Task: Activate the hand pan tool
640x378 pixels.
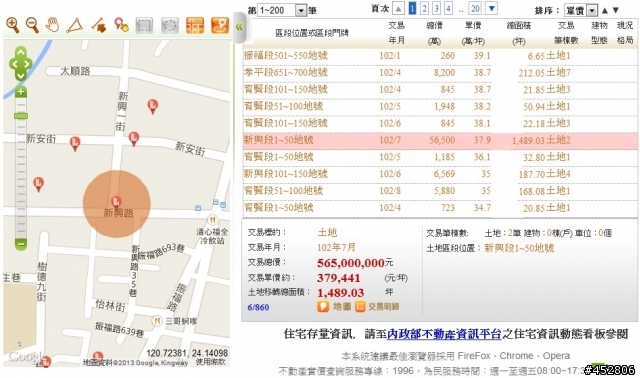Action: [x=52, y=25]
